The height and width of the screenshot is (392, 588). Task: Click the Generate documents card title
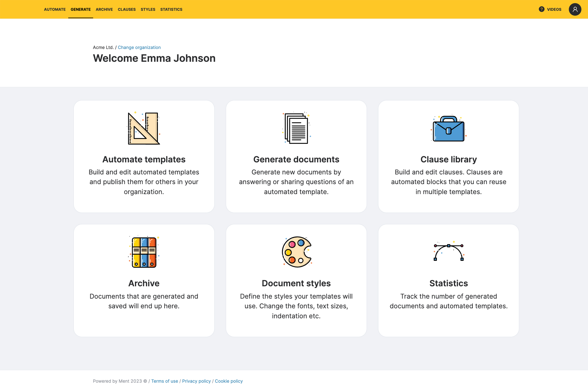tap(296, 159)
